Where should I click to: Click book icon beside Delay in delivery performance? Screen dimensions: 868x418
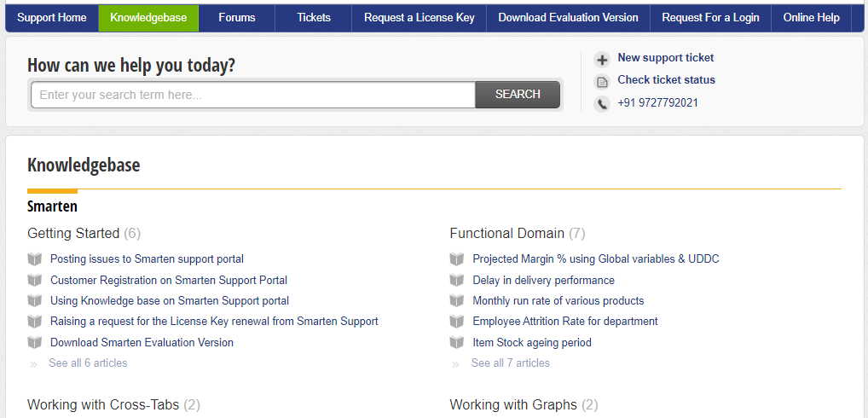pos(457,280)
